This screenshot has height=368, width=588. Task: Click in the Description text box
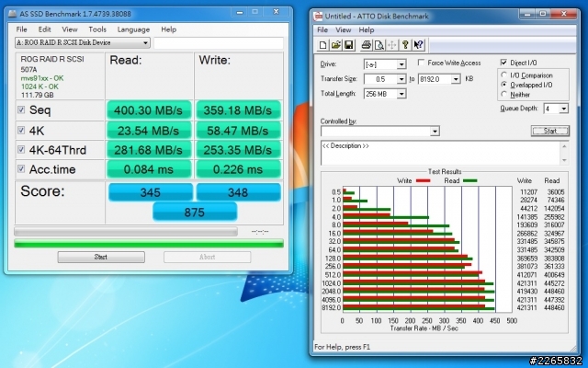441,153
